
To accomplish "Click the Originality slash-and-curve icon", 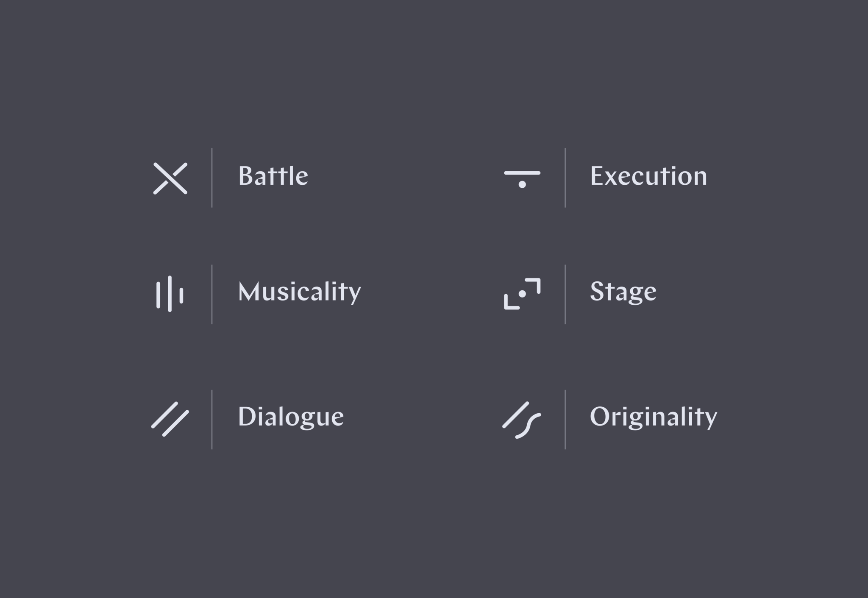I will pos(522,420).
